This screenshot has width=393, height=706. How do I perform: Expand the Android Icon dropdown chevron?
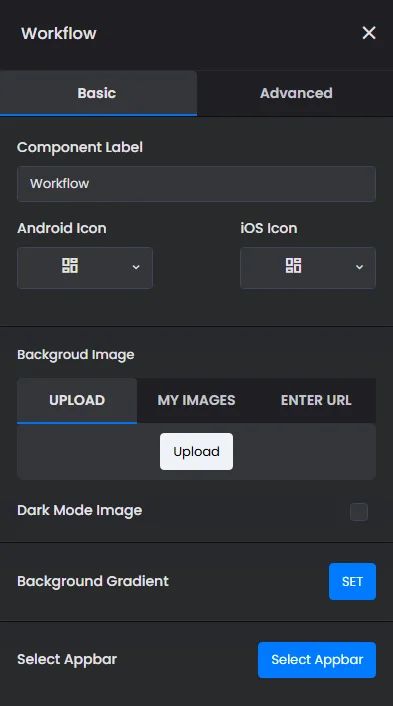point(136,267)
